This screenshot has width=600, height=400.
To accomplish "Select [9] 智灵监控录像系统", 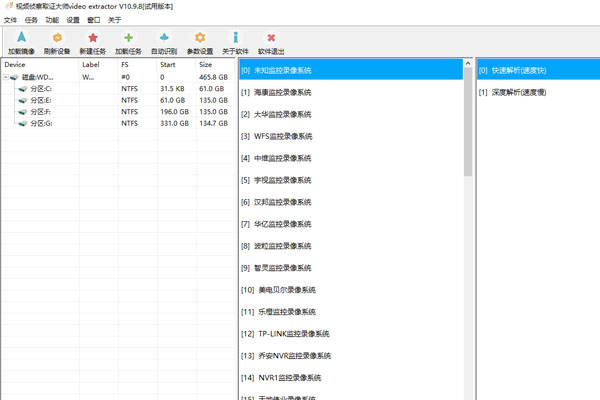I will coord(351,268).
